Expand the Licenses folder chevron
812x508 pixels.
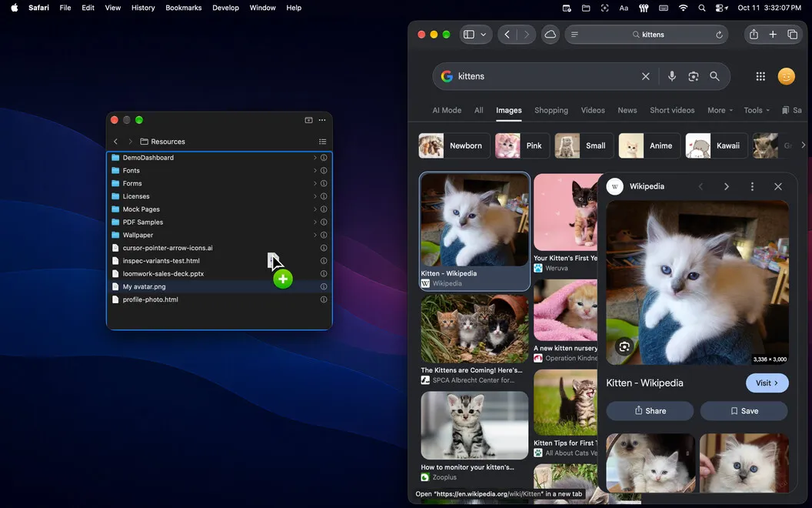[x=314, y=196]
